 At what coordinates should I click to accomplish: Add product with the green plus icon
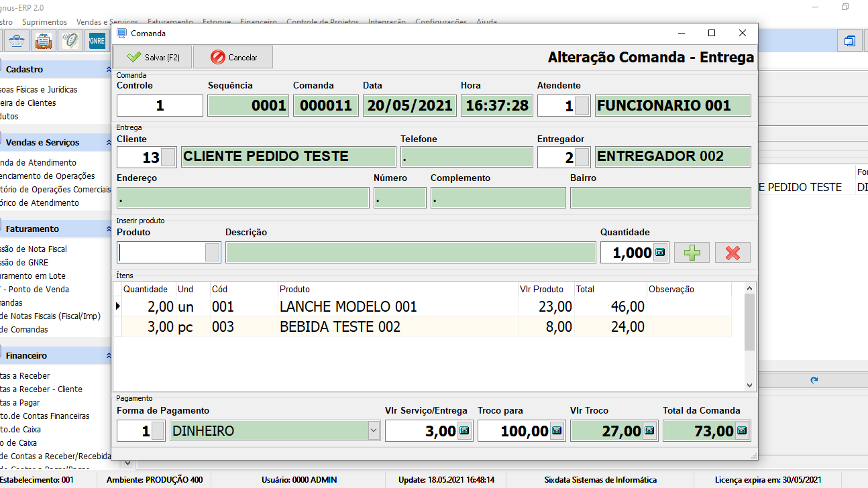pyautogui.click(x=692, y=253)
